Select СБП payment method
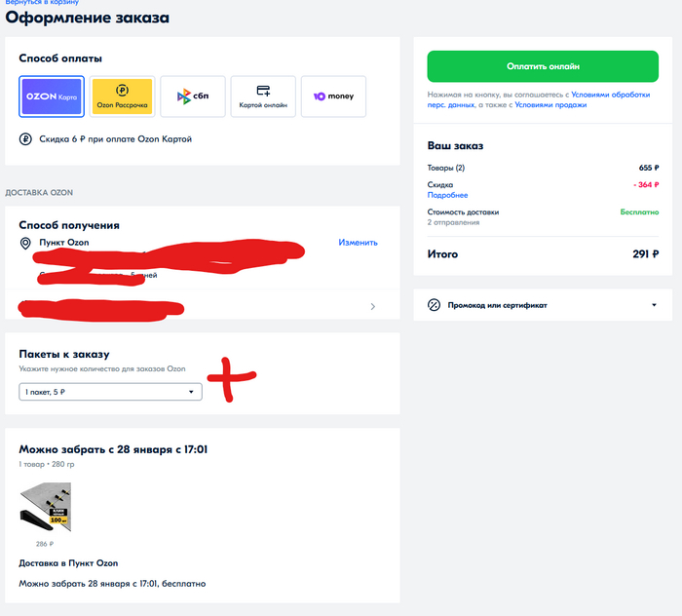Screen dimensions: 682x616 tap(193, 96)
